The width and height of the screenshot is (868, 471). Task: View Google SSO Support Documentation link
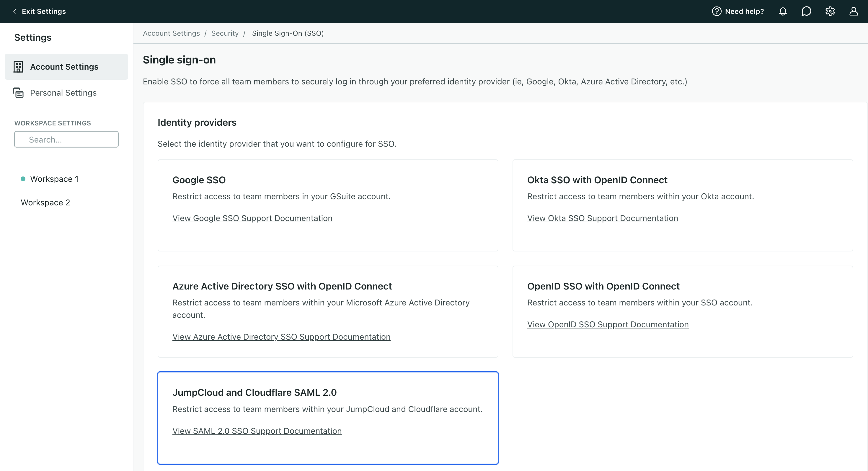(x=252, y=218)
